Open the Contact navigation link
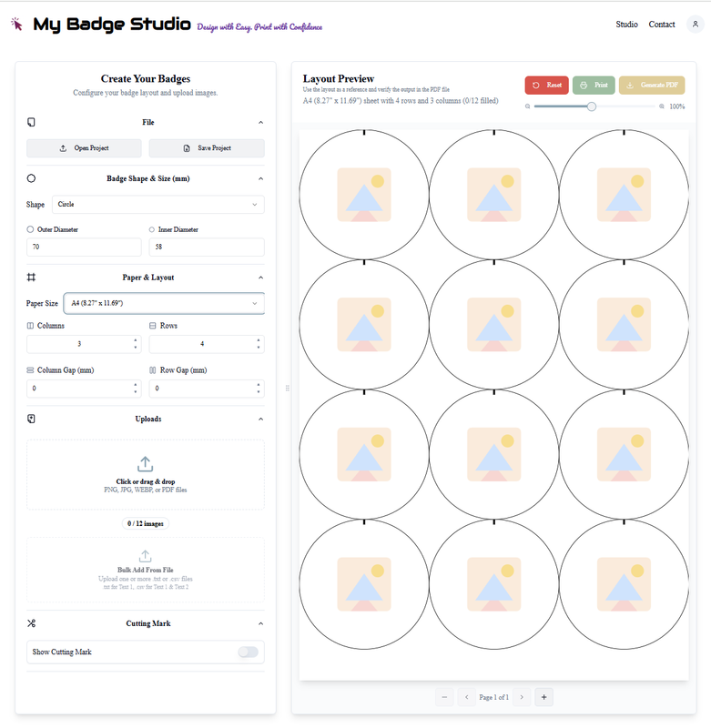Viewport: 711px width, 728px height. [661, 25]
